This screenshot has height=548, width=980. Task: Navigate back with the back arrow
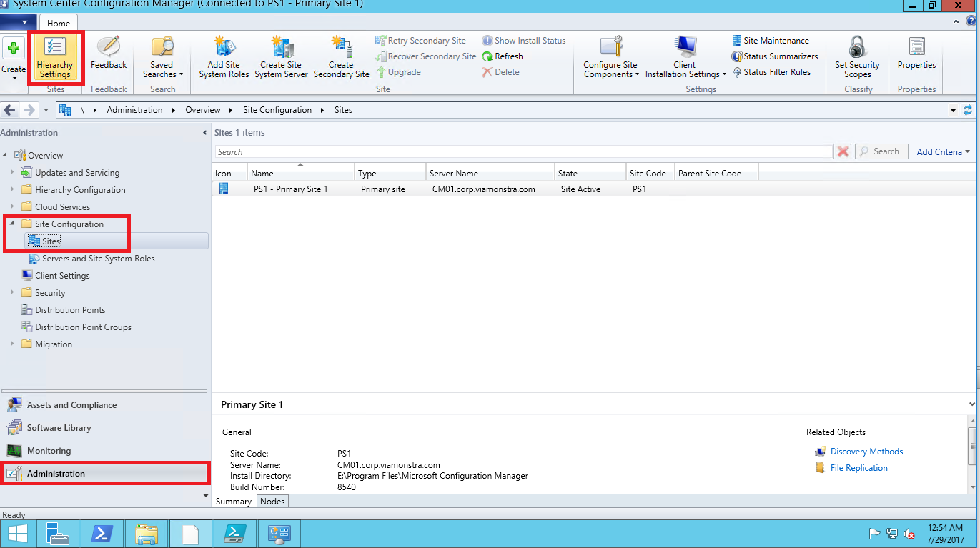point(11,110)
